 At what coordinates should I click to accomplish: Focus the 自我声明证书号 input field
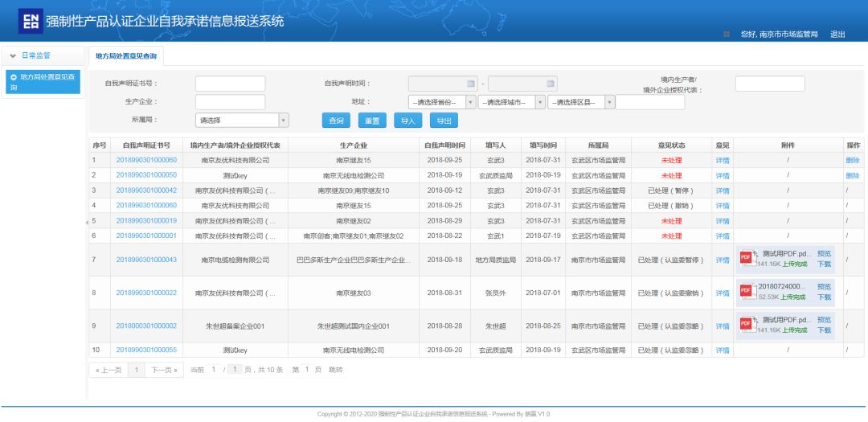click(230, 84)
